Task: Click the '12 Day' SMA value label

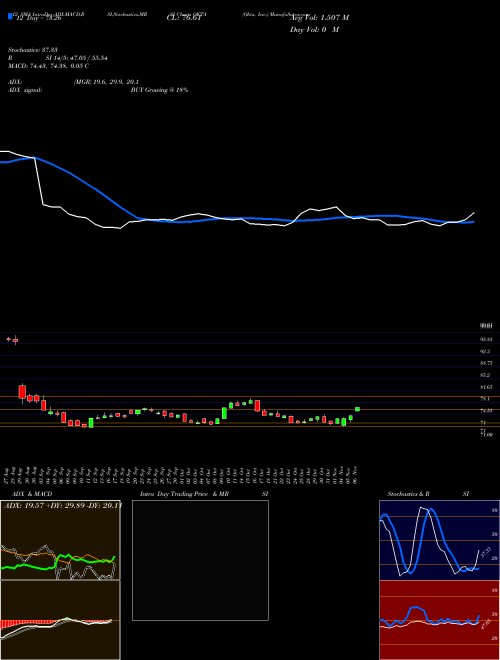Action: point(39,18)
